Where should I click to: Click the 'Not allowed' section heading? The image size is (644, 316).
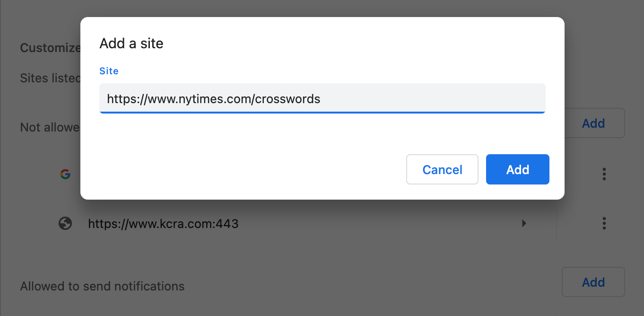click(50, 127)
